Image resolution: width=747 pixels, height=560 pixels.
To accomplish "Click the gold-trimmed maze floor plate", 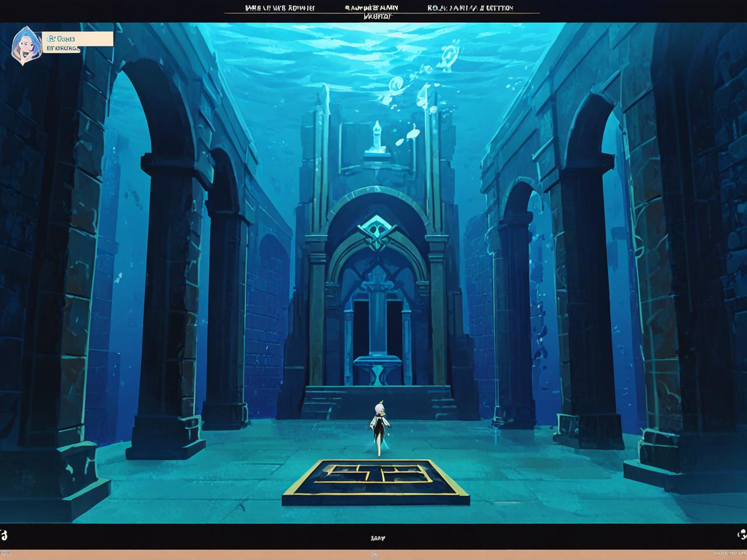I will pyautogui.click(x=376, y=481).
